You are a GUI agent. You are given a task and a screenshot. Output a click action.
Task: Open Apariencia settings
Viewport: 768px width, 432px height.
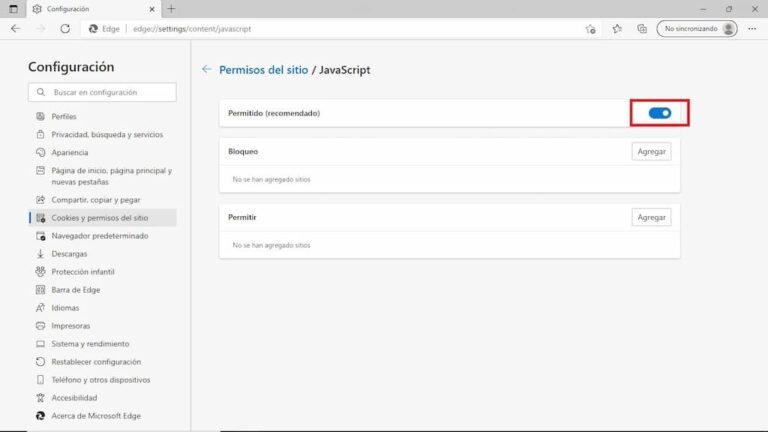tap(102, 152)
